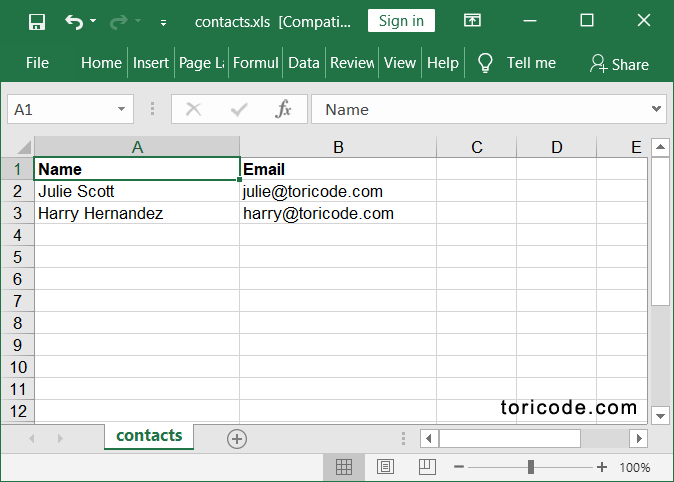The width and height of the screenshot is (674, 482).
Task: Click the Select All corner triangle
Action: 24,147
